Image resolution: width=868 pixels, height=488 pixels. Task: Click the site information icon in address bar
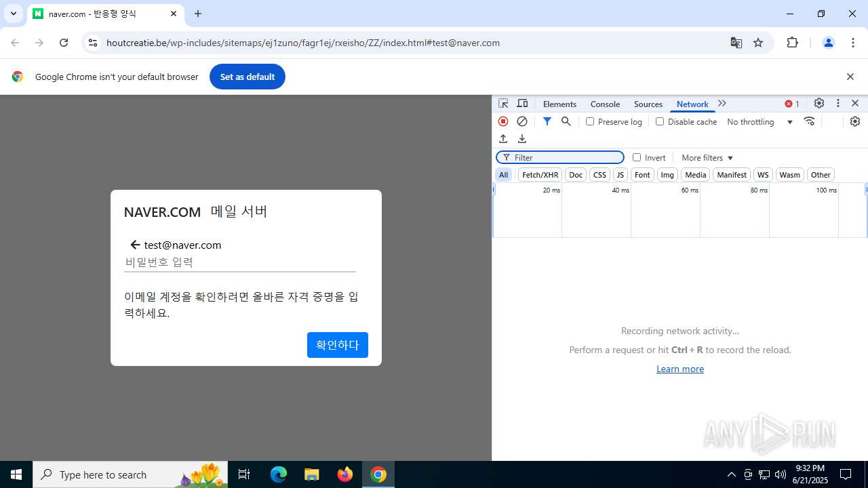(x=93, y=43)
